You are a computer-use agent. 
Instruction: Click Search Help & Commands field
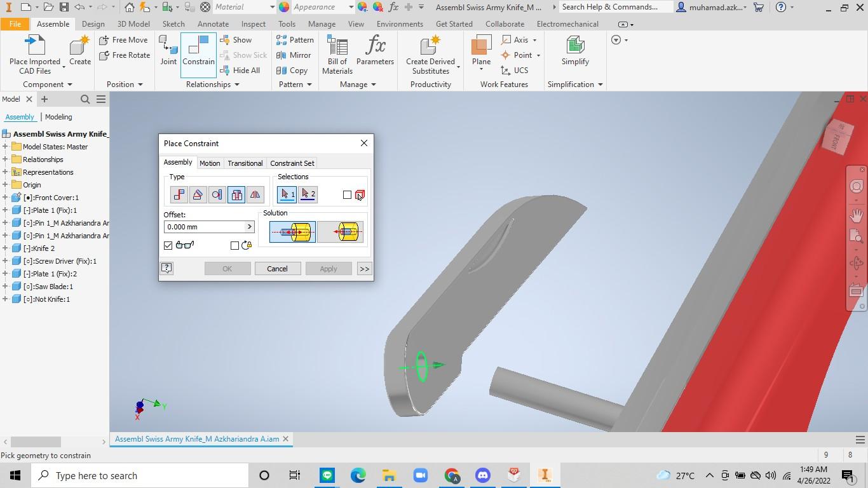[x=614, y=7]
